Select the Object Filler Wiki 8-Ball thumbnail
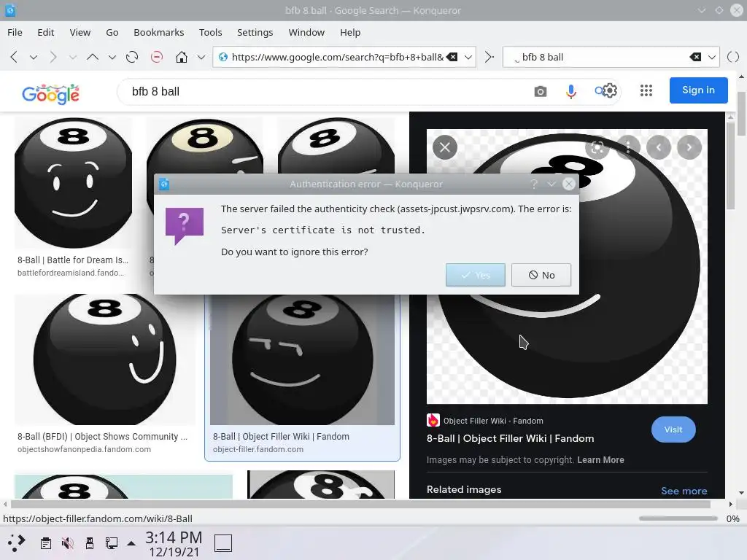Image resolution: width=747 pixels, height=560 pixels. pos(302,359)
